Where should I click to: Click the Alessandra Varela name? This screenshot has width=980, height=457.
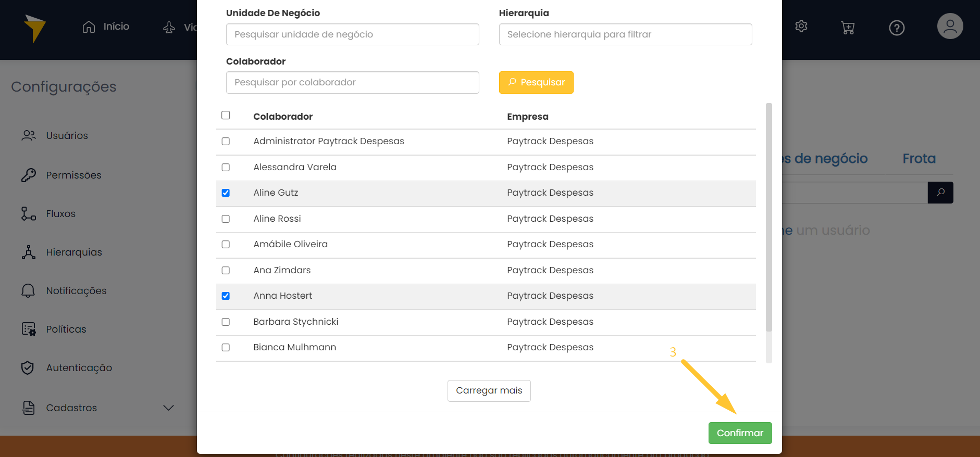(295, 167)
